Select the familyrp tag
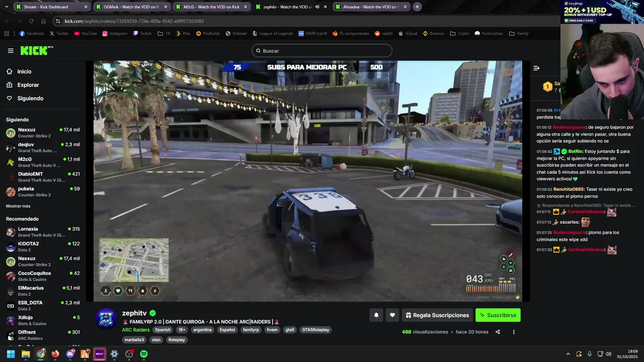The height and width of the screenshot is (362, 644). click(251, 330)
